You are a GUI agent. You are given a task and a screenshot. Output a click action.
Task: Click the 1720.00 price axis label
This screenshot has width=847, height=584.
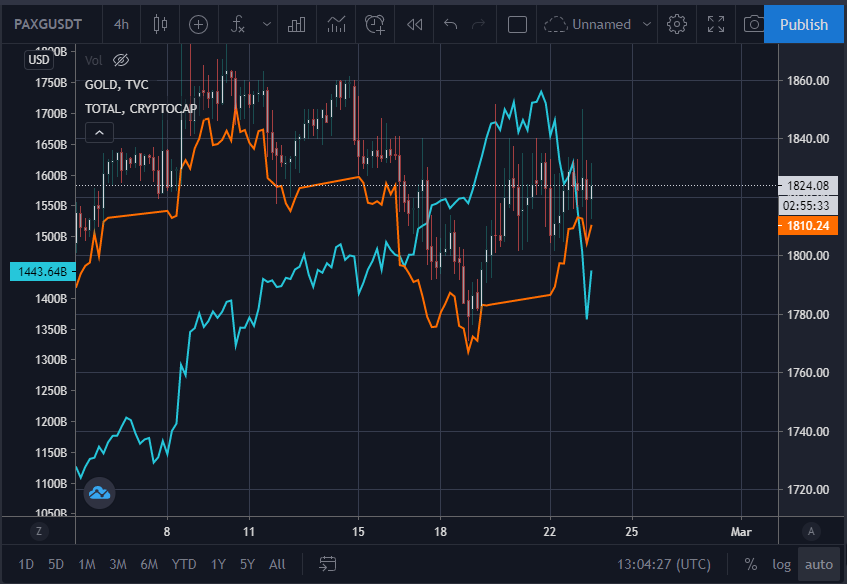808,489
